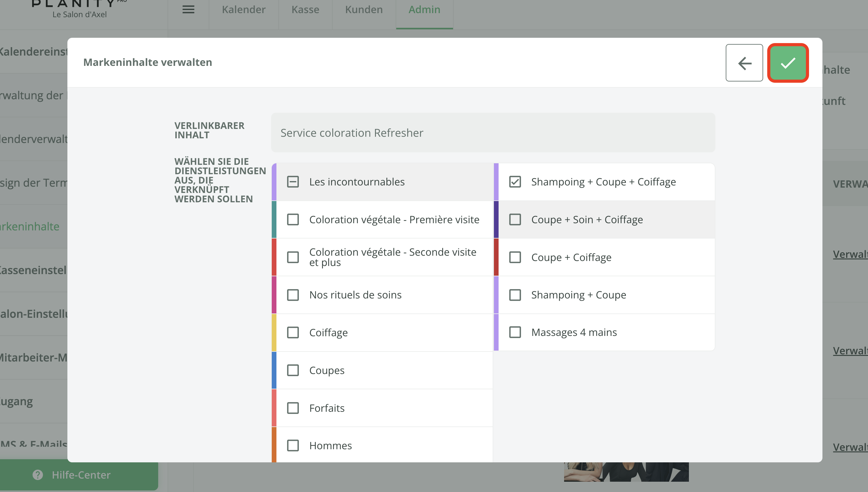Open the Kasse tab

pos(305,9)
